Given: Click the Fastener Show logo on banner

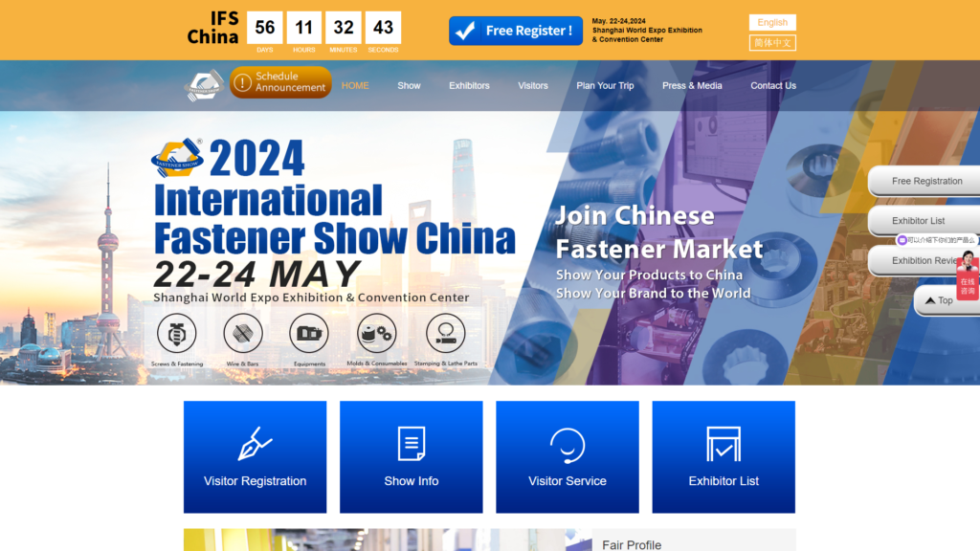Looking at the screenshot, I should pyautogui.click(x=177, y=158).
